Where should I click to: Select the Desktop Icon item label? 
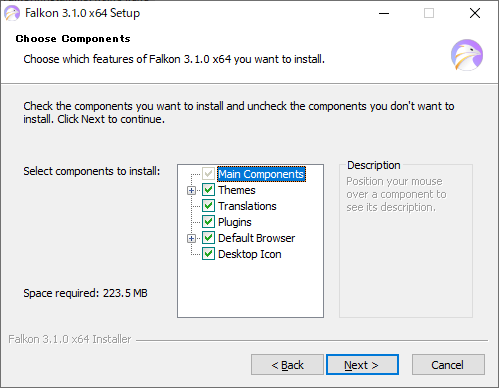[x=250, y=254]
